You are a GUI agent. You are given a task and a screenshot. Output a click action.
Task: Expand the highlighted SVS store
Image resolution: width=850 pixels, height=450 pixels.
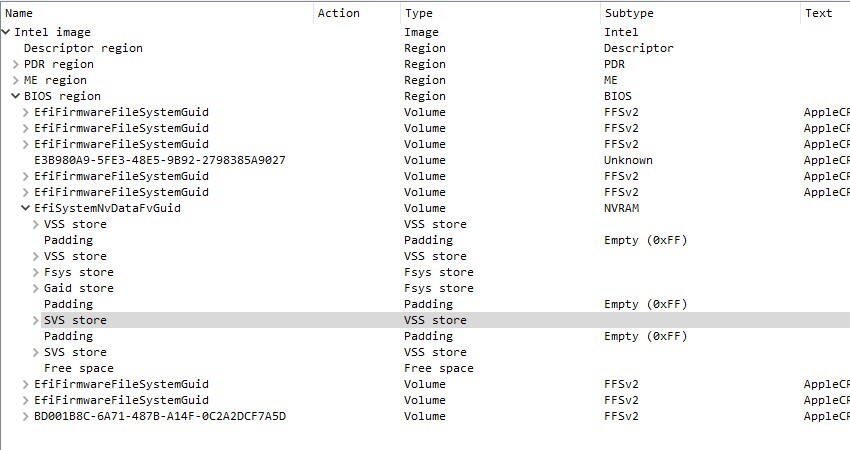[x=36, y=320]
